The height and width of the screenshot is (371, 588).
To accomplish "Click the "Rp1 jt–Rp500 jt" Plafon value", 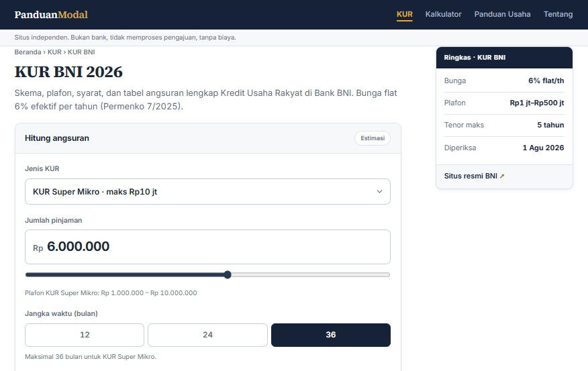I will coord(536,103).
